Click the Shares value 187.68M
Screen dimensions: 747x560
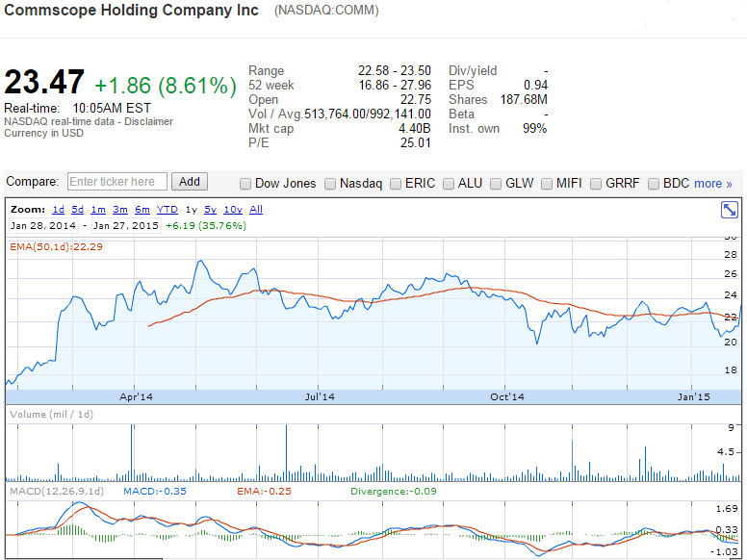(x=524, y=99)
